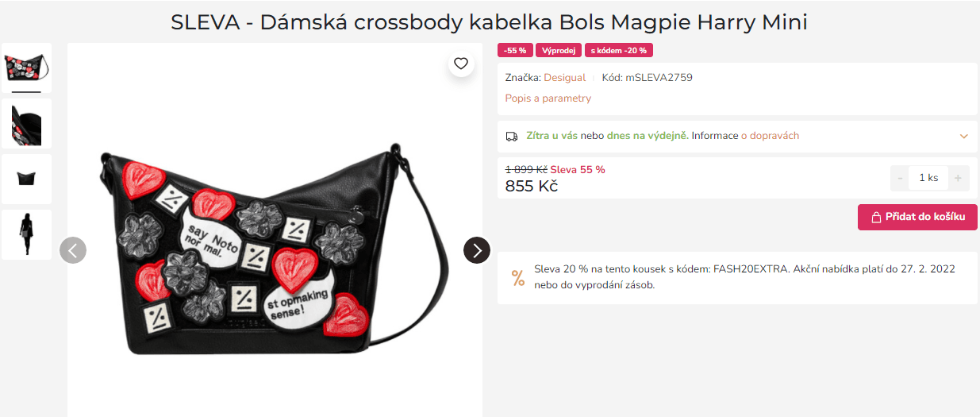Jump to Popis a parametry section

coord(548,98)
